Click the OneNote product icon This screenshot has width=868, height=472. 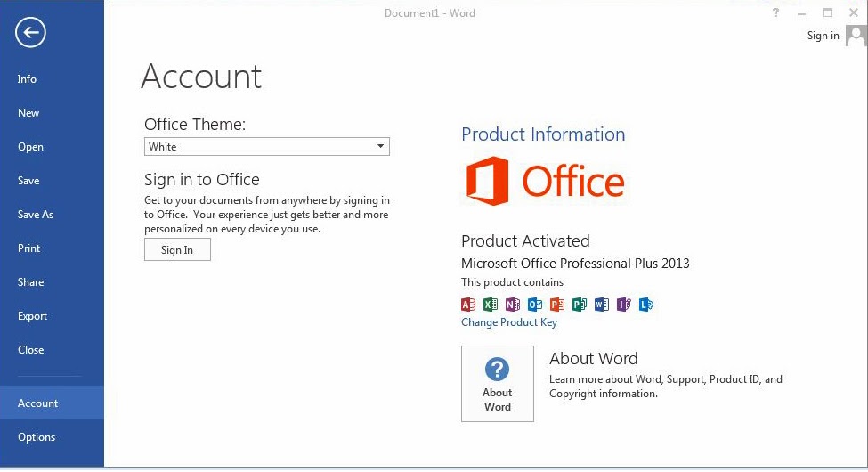(513, 305)
